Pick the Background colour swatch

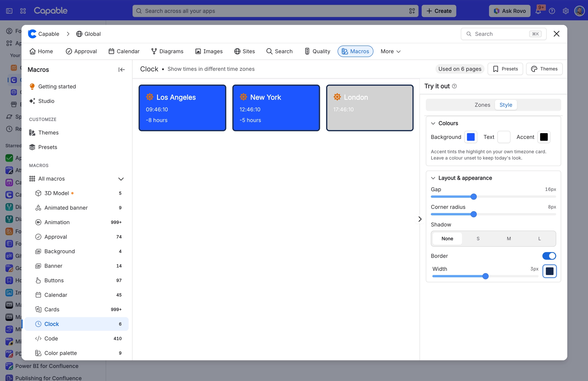tap(471, 137)
